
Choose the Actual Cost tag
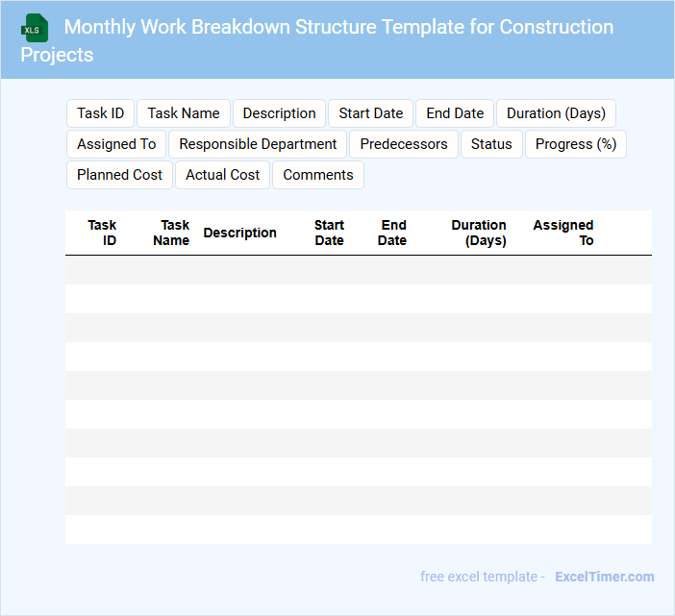222,175
